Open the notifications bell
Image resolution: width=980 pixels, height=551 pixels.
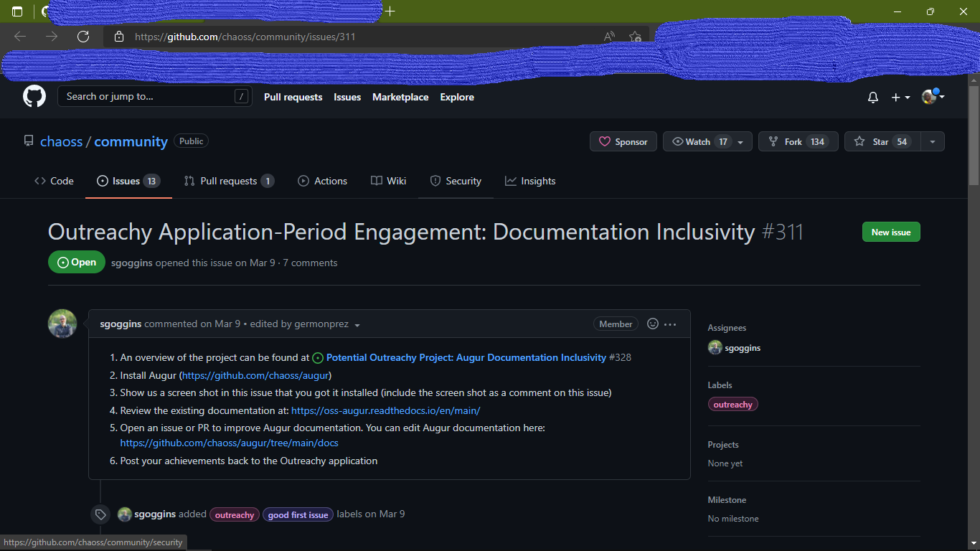[x=873, y=98]
